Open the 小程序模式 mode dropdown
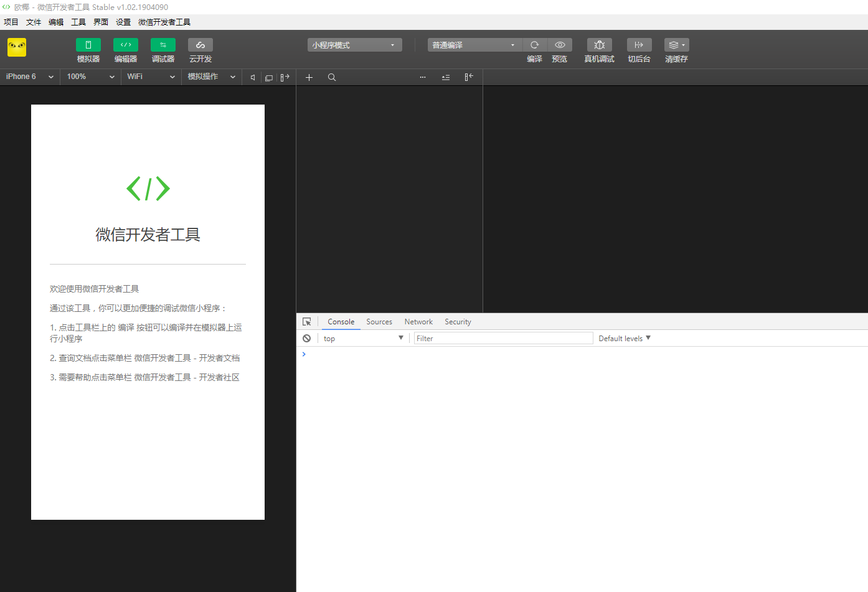The width and height of the screenshot is (868, 592). (355, 45)
